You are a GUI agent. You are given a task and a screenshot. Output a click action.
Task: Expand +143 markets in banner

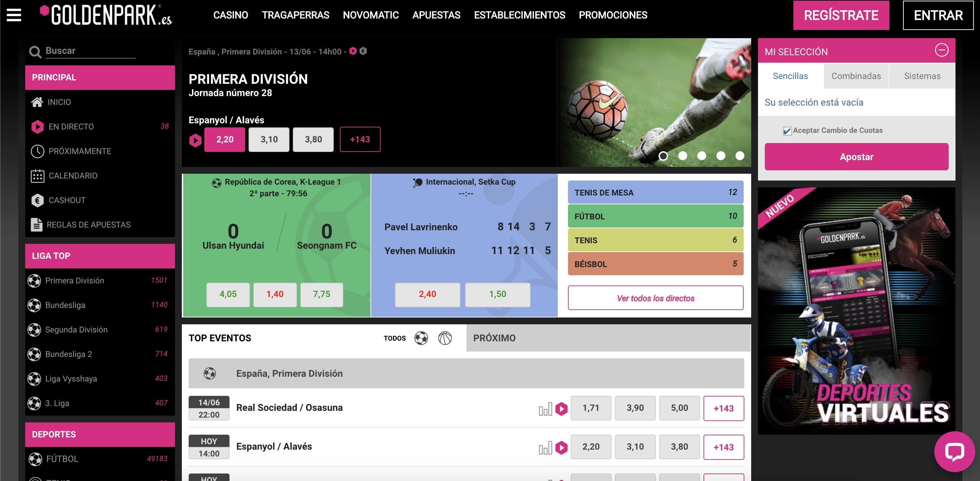(360, 139)
